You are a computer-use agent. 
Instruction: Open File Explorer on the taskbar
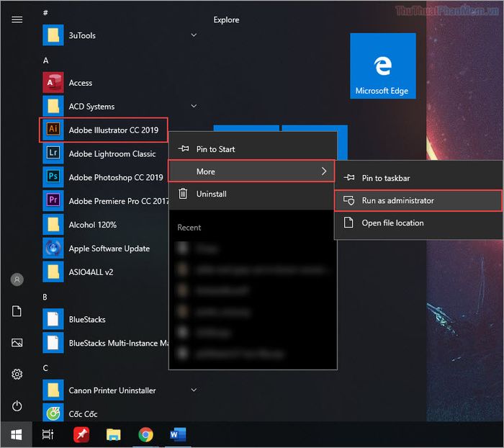pyautogui.click(x=114, y=435)
